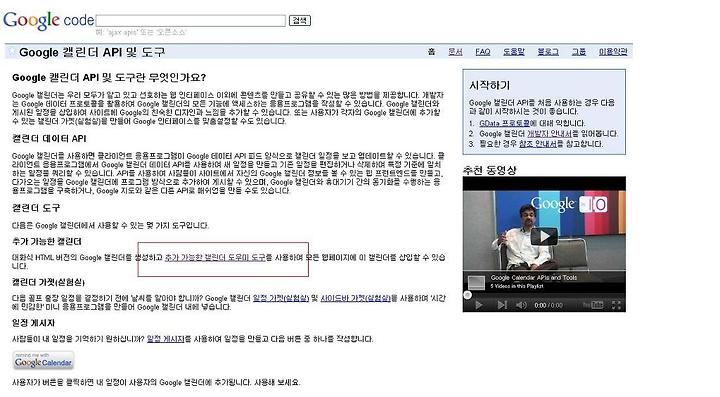720x397 pixels.
Task: Open the 이용약관 tab
Action: pos(613,52)
